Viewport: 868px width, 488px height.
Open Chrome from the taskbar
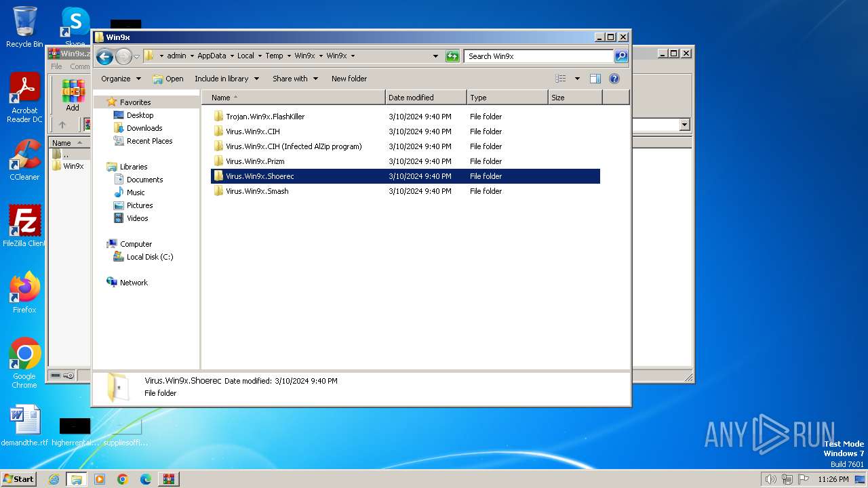click(x=123, y=479)
